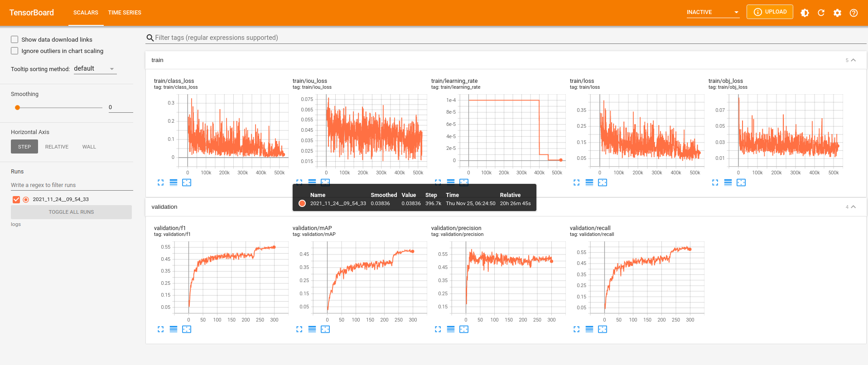
Task: Expand validation/precision chart to full size
Action: [438, 329]
